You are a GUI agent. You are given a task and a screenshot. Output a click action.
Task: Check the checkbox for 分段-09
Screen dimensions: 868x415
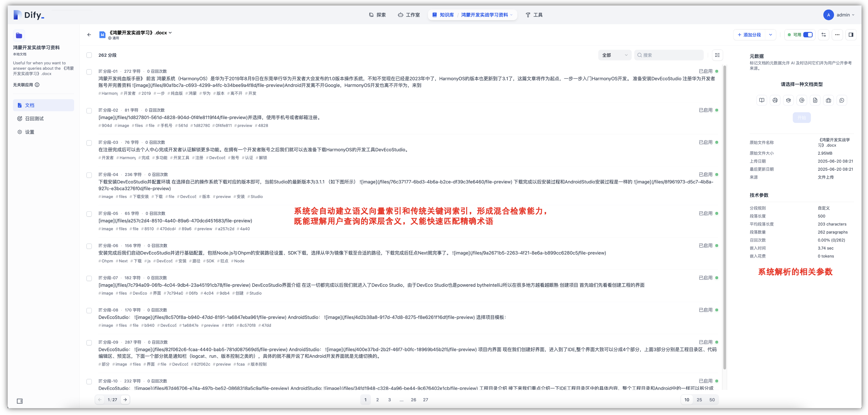click(x=89, y=342)
